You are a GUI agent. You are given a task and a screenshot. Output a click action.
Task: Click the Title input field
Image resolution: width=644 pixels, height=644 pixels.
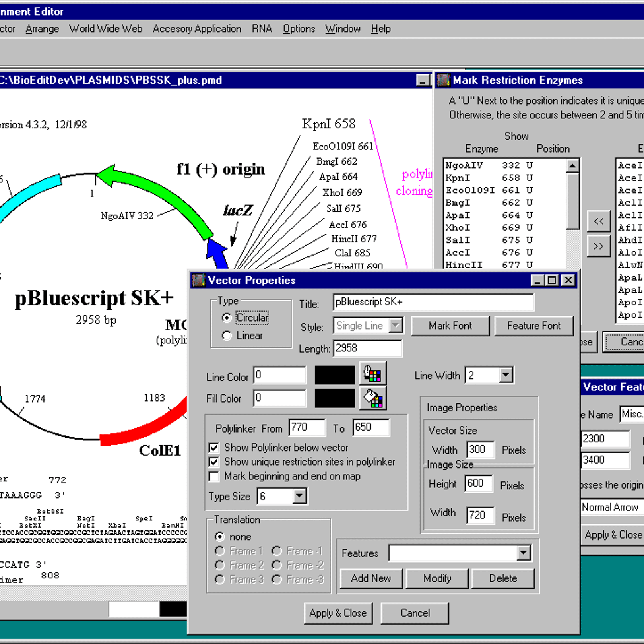pos(433,302)
